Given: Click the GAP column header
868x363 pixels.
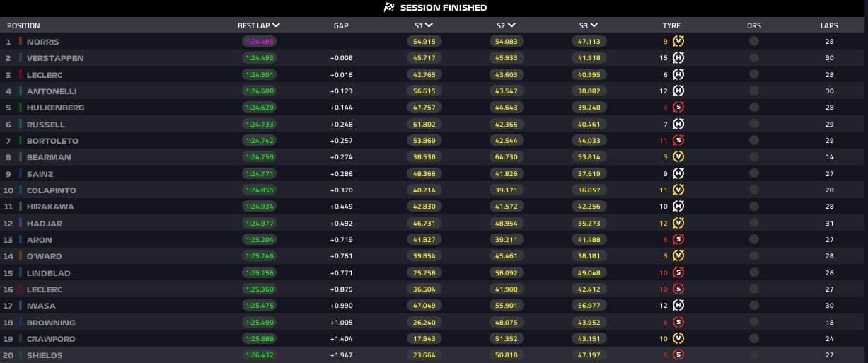Looking at the screenshot, I should (341, 25).
